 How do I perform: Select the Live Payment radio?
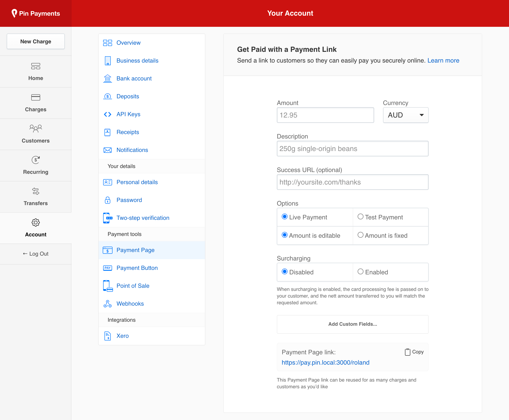[x=285, y=216]
